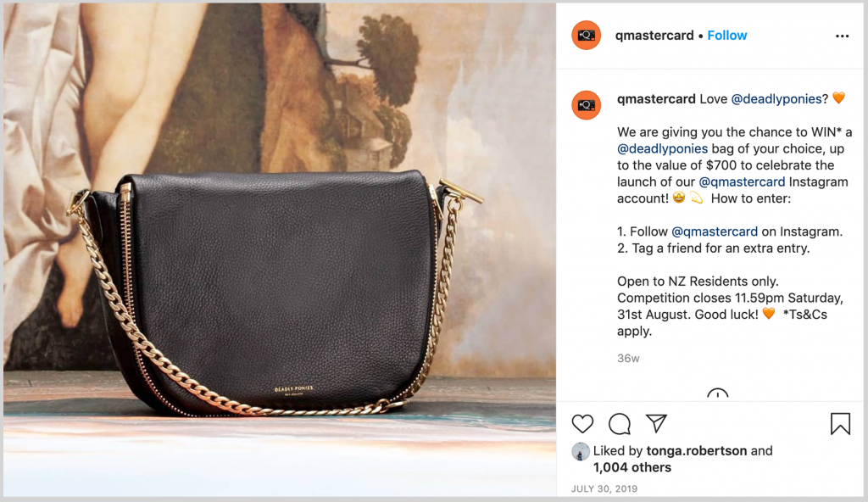View tonga.robertson profile from likes
The height and width of the screenshot is (502, 868).
(697, 451)
